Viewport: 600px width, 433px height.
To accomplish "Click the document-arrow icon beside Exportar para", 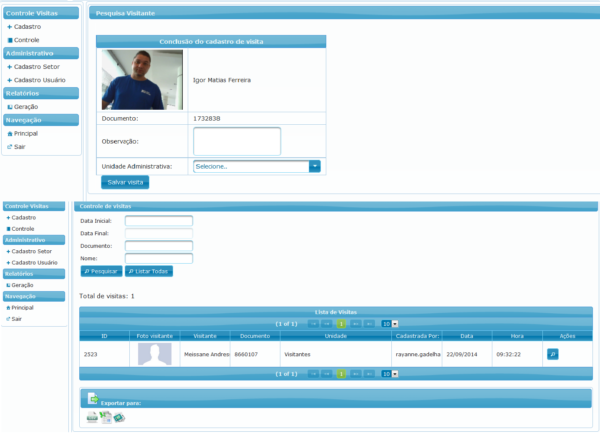I will tap(93, 399).
